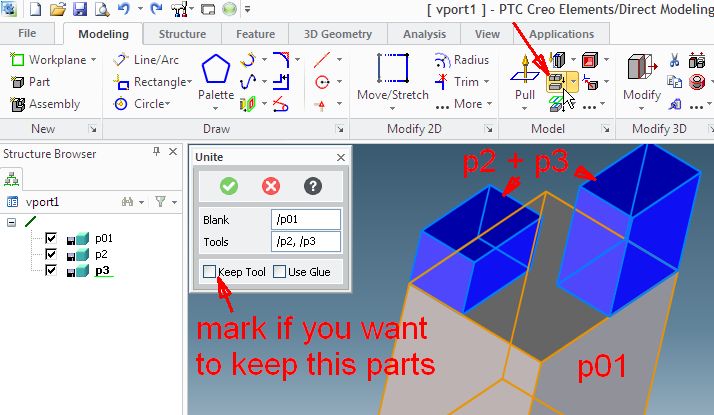The height and width of the screenshot is (415, 714).
Task: Activate the Move/Stretch tool
Action: point(393,75)
